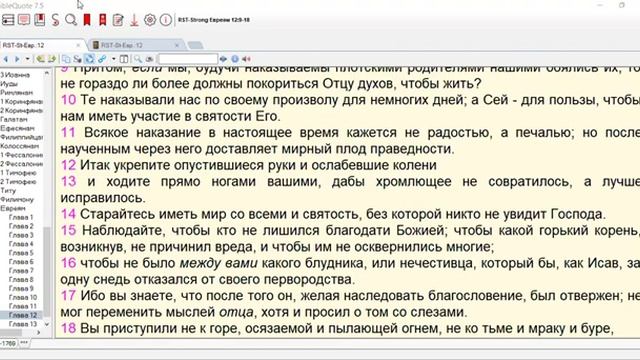Viewport: 640px width, 360px height.
Task: Collapse the Евреям book node
Action: tap(13, 208)
